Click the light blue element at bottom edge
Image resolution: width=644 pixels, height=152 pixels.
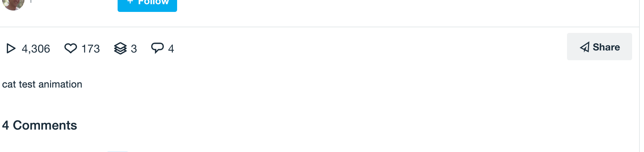pos(118,151)
